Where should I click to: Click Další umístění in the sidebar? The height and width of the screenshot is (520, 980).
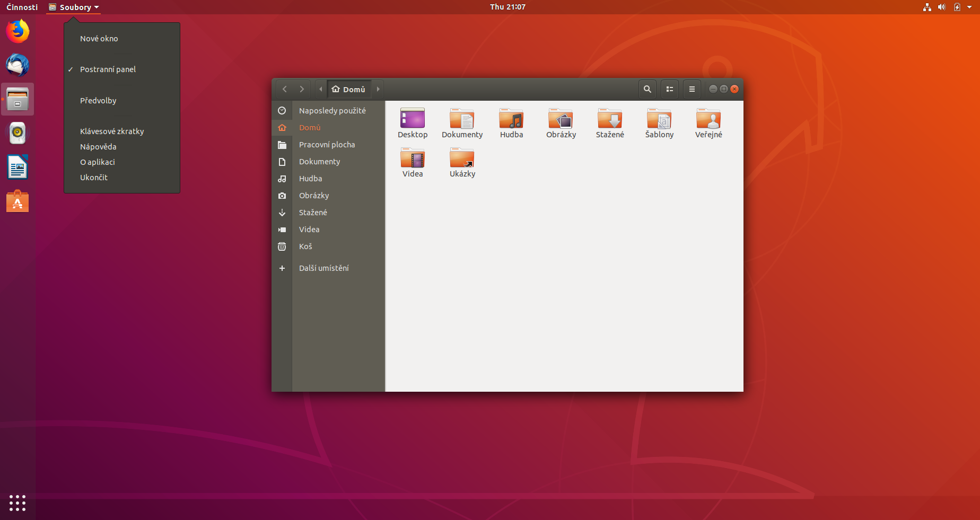(329, 268)
